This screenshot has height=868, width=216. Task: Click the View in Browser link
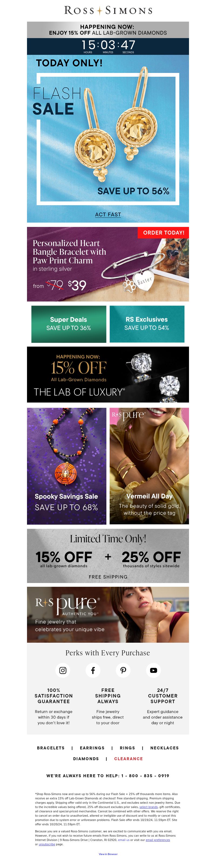(108, 854)
